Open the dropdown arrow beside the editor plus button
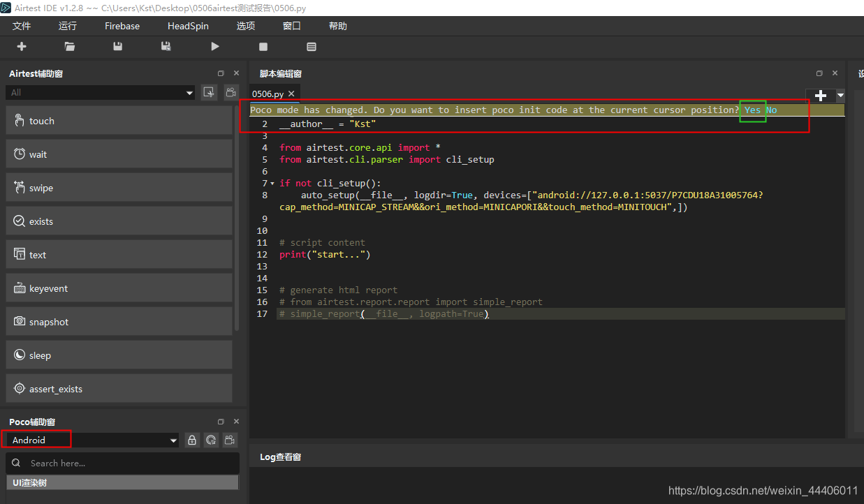Image resolution: width=864 pixels, height=504 pixels. pos(840,96)
